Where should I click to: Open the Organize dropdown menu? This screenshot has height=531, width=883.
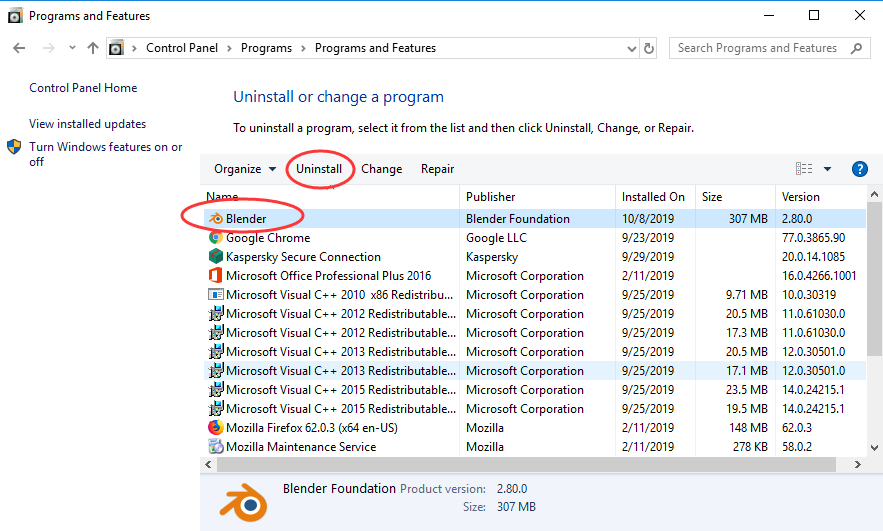(x=245, y=169)
